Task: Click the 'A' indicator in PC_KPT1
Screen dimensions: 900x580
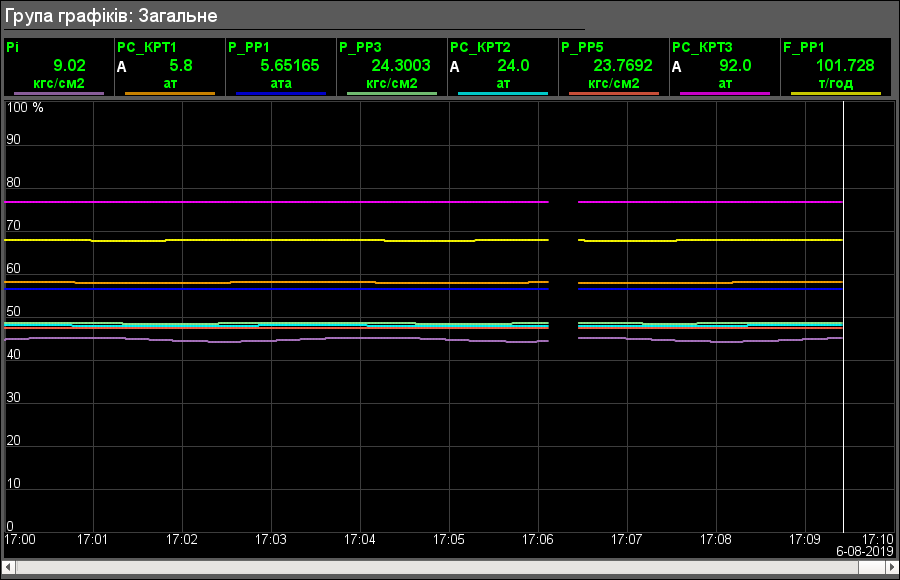Action: click(122, 67)
